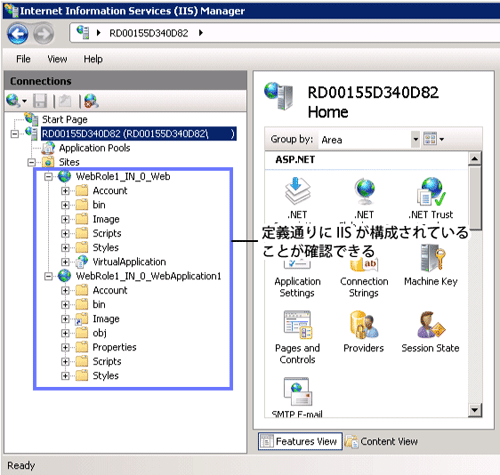500x475 pixels.
Task: Collapse the Sites node
Action: pyautogui.click(x=31, y=162)
